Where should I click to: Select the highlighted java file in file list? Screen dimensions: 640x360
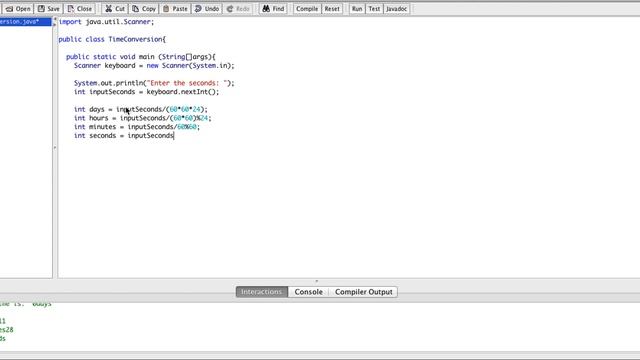coord(25,22)
